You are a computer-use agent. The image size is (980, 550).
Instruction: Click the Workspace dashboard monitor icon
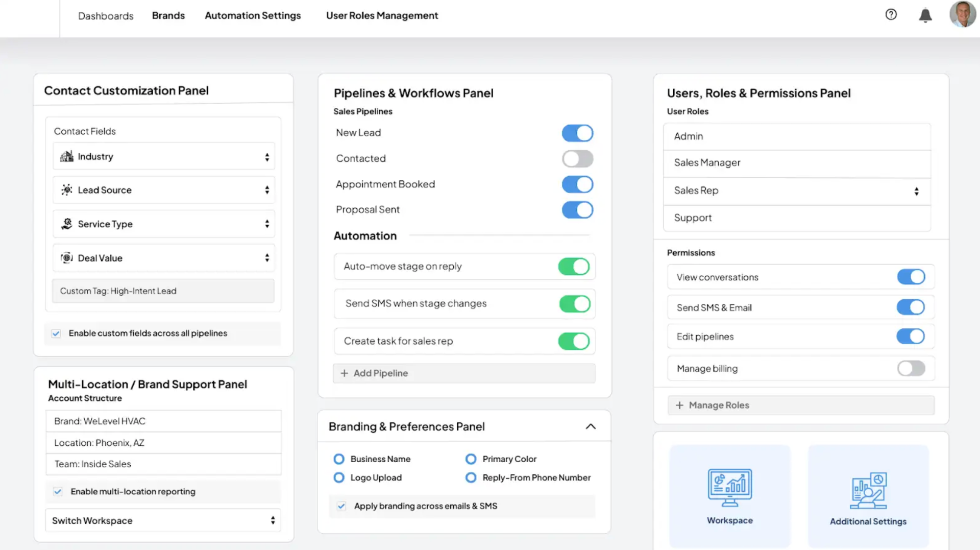tap(730, 487)
